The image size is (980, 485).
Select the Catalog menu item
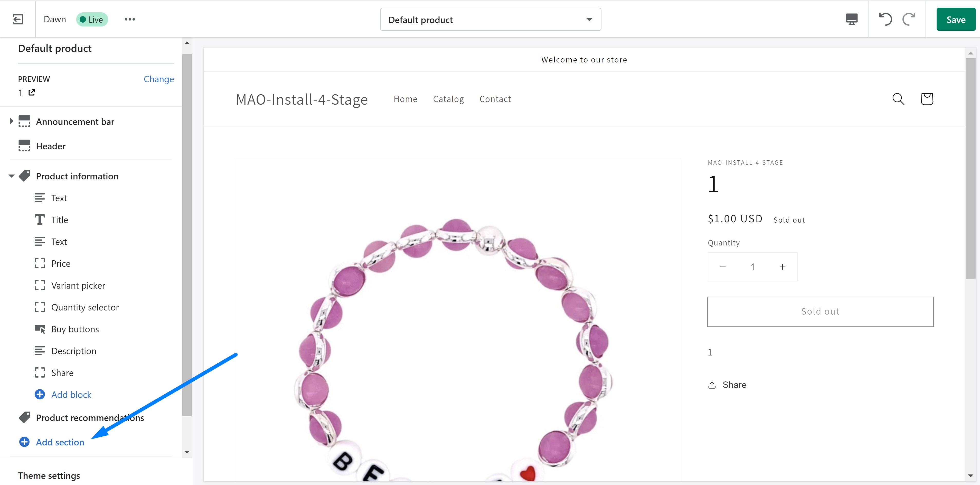point(448,99)
